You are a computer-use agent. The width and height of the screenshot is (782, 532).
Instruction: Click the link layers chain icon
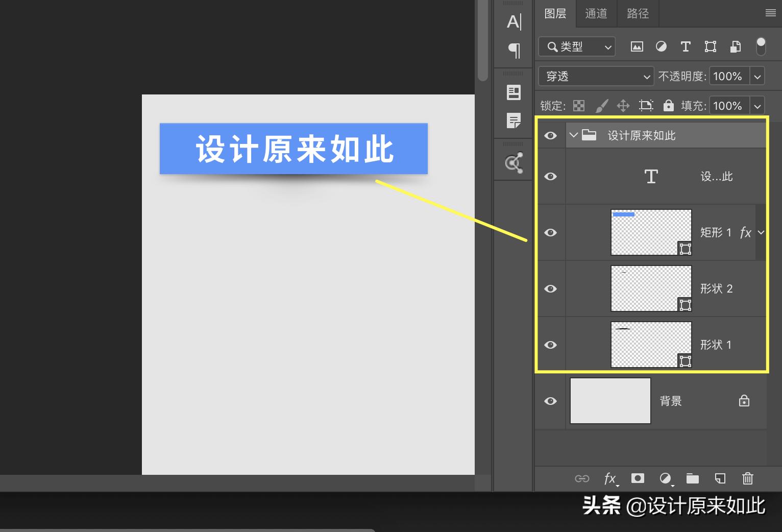pos(582,478)
